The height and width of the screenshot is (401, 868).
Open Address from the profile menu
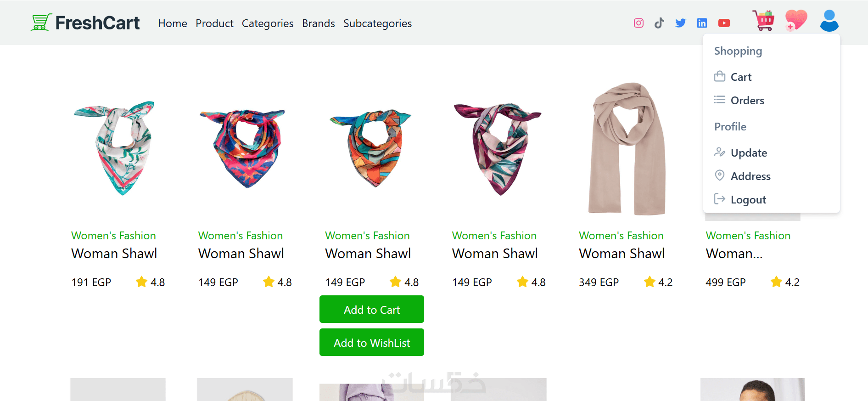(x=750, y=176)
